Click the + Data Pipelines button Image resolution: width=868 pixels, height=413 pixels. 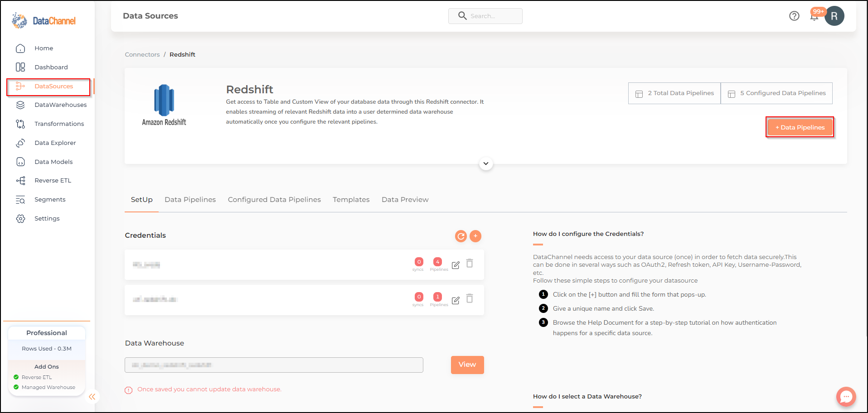[800, 127]
